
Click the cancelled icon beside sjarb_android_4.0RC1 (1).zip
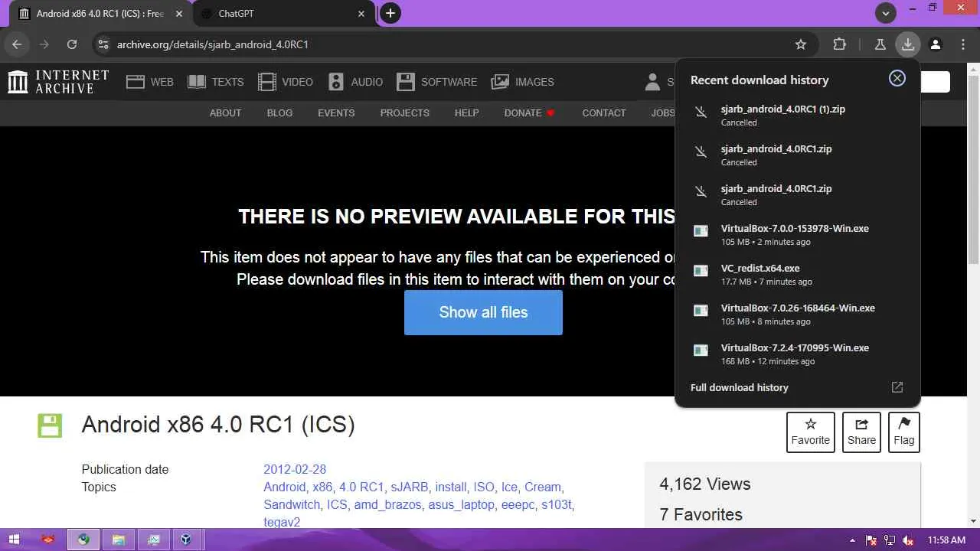click(701, 112)
